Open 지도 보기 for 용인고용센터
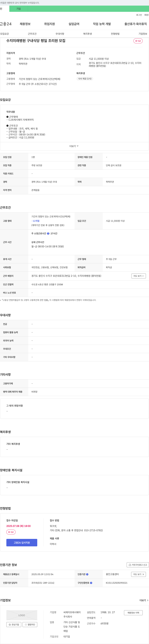 tap(138, 574)
